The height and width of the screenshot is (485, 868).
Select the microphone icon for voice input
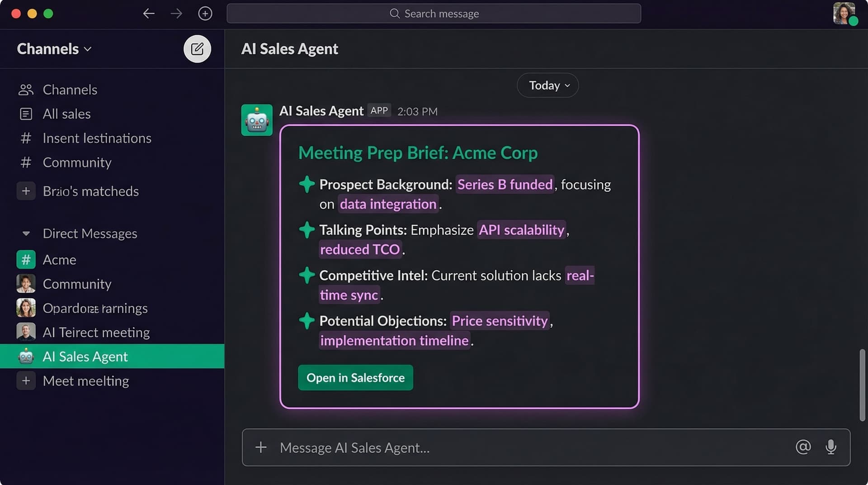pyautogui.click(x=831, y=447)
